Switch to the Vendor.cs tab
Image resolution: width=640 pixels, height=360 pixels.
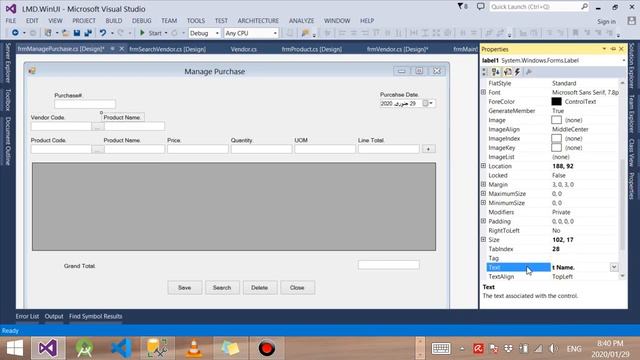pyautogui.click(x=244, y=49)
